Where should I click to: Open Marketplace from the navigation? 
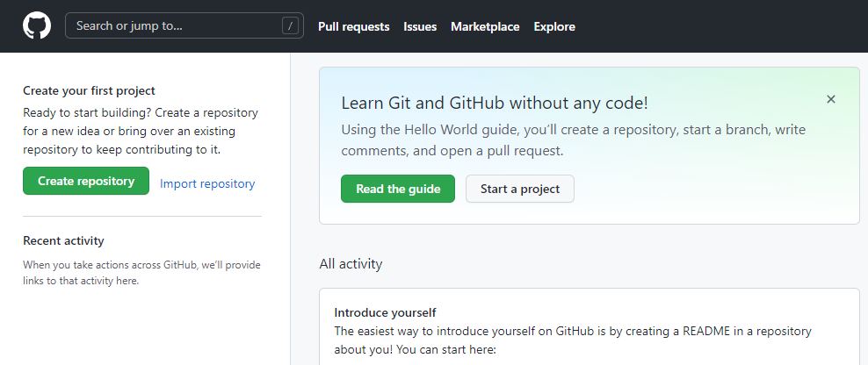point(485,26)
